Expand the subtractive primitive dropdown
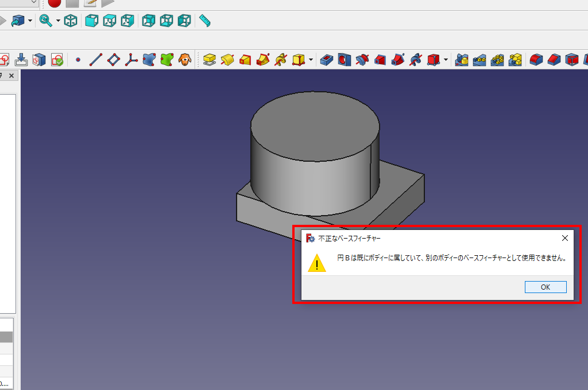The image size is (588, 390). tap(446, 60)
